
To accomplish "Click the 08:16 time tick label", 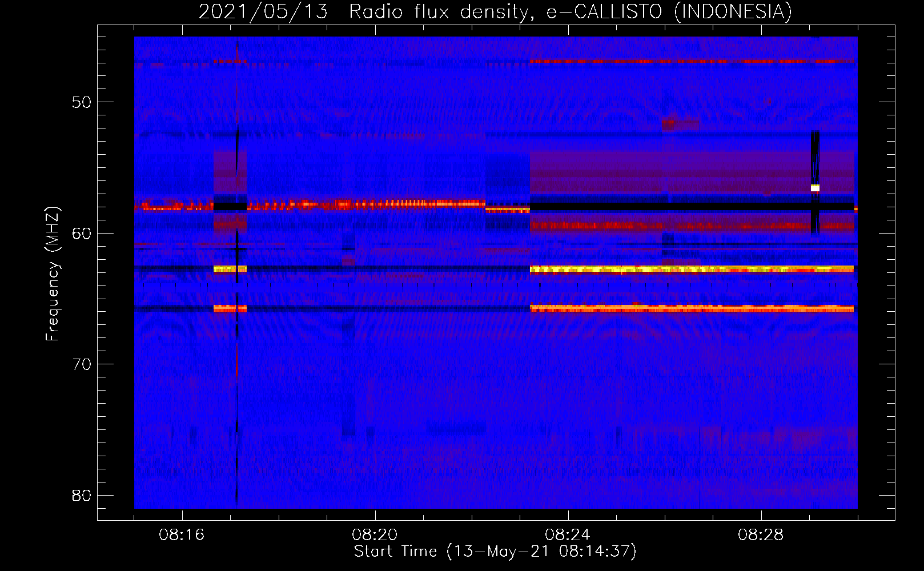I will coord(182,535).
